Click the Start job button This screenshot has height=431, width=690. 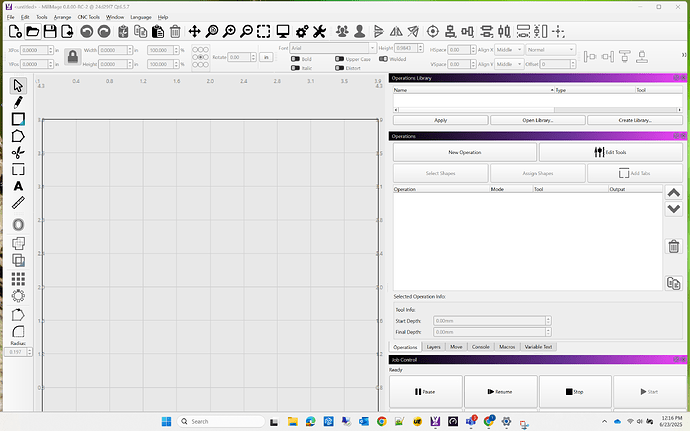tap(649, 391)
